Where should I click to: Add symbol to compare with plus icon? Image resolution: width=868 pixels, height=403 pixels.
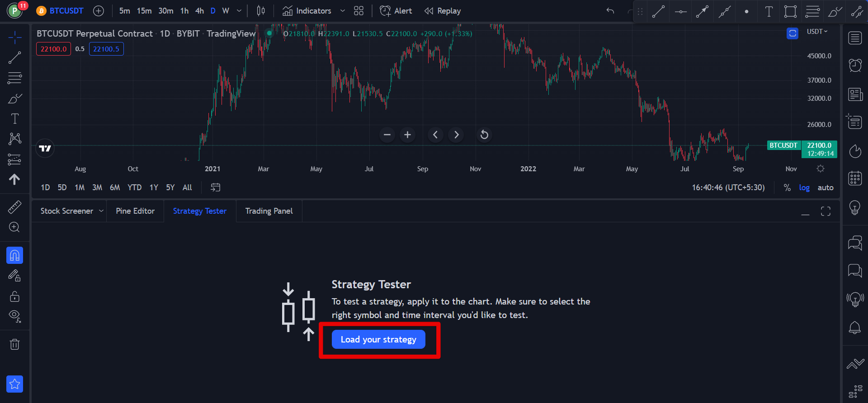click(x=99, y=11)
